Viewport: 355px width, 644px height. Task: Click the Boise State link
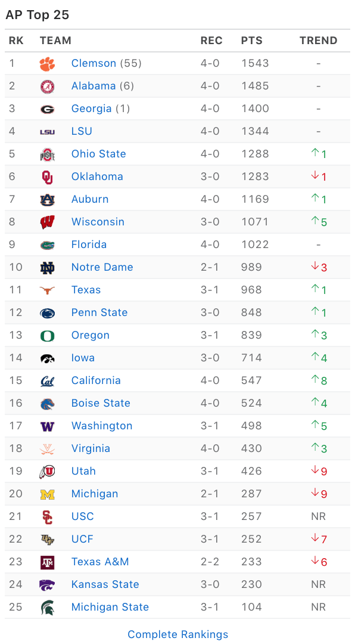(x=101, y=403)
